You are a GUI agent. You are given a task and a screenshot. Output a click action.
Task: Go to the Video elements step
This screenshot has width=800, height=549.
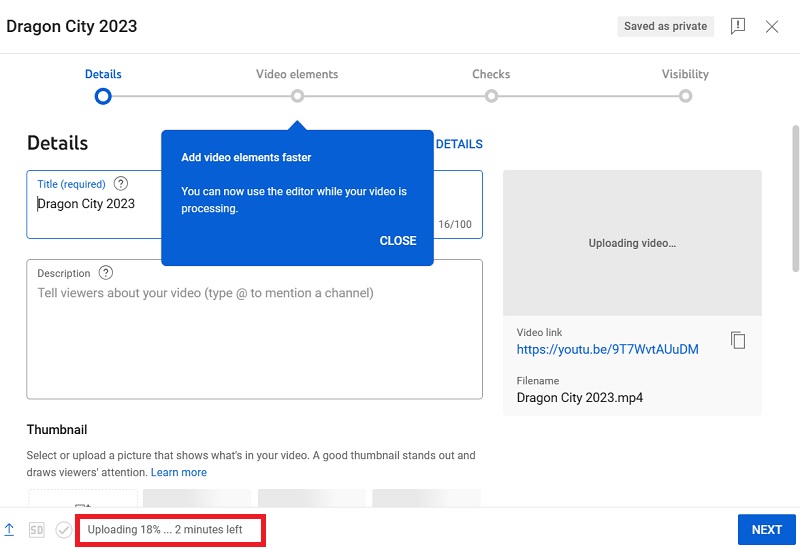click(x=297, y=74)
